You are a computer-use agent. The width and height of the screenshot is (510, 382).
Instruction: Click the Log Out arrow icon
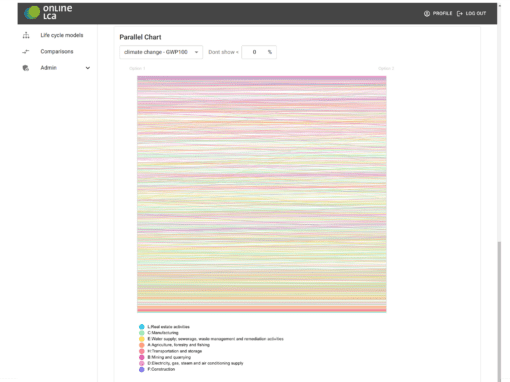tap(460, 14)
